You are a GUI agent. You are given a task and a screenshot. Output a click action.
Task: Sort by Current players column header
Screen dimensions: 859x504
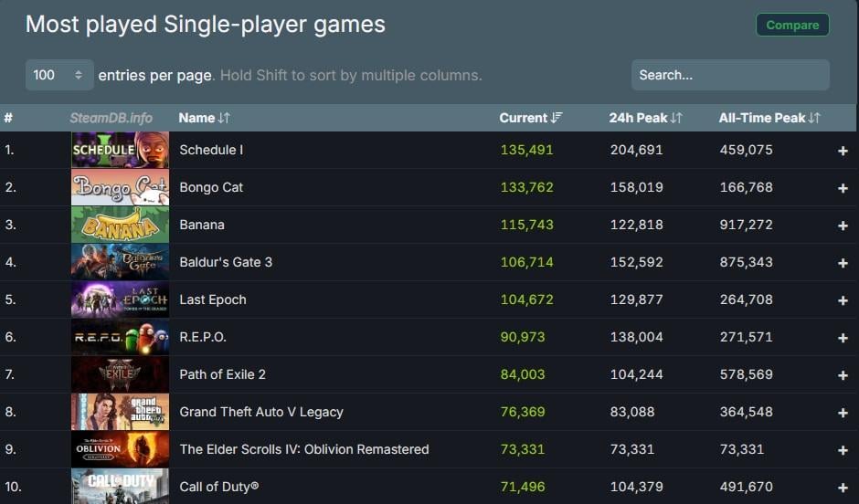coord(530,118)
